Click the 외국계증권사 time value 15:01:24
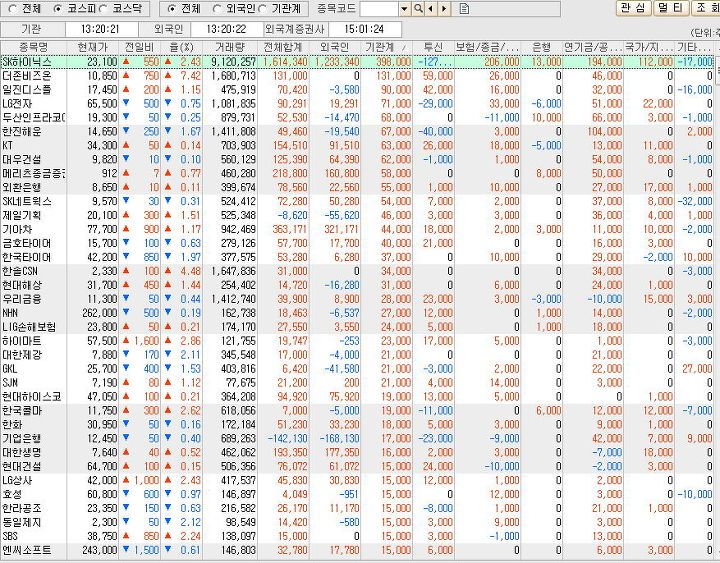The width and height of the screenshot is (720, 563). coord(364,29)
